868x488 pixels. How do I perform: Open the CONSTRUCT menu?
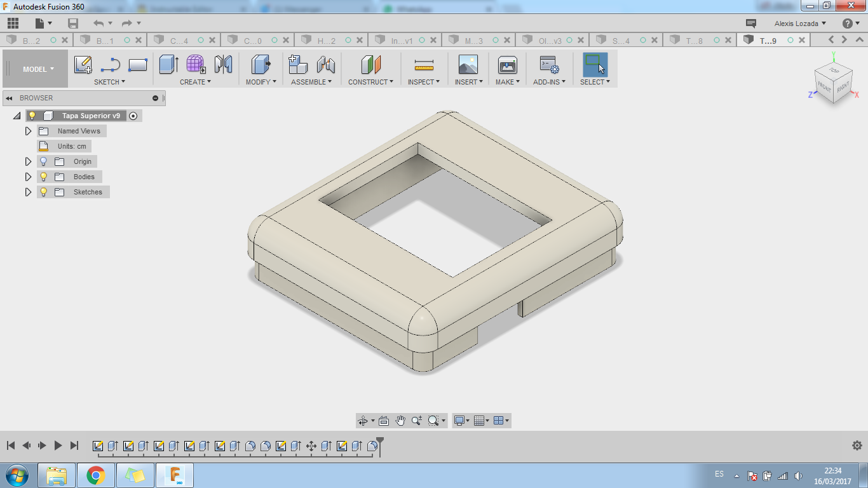click(x=370, y=82)
